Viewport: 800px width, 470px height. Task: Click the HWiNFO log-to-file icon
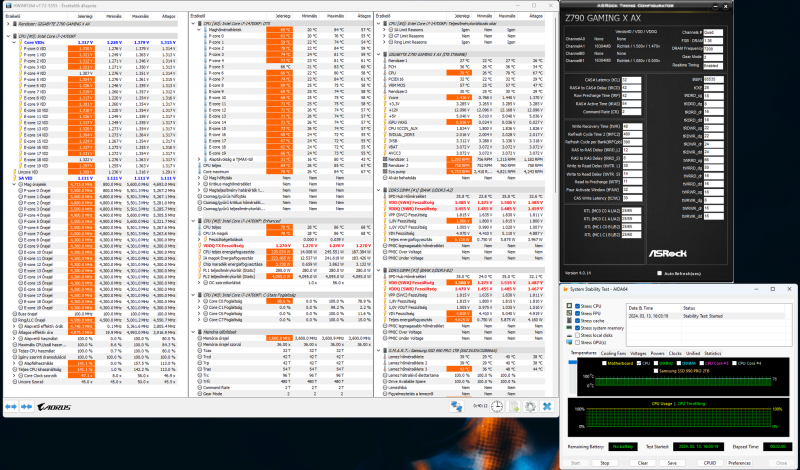click(514, 406)
